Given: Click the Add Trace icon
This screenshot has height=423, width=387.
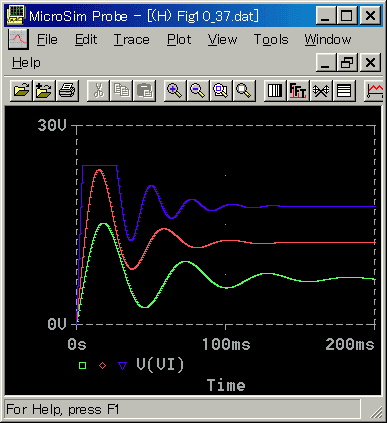Looking at the screenshot, I should [374, 90].
